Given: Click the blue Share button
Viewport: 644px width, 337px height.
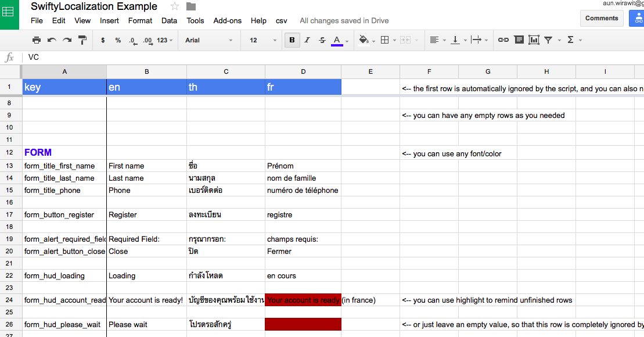Looking at the screenshot, I should coord(637,18).
